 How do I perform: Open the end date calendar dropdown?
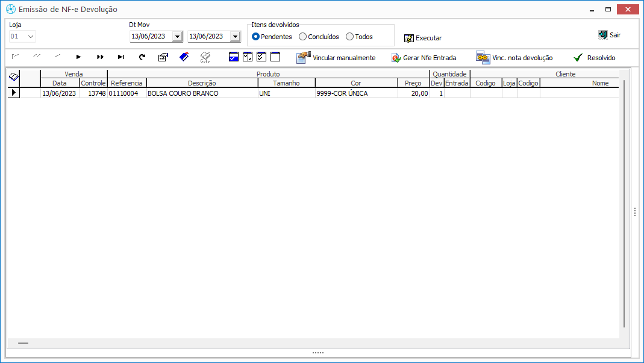tap(235, 37)
